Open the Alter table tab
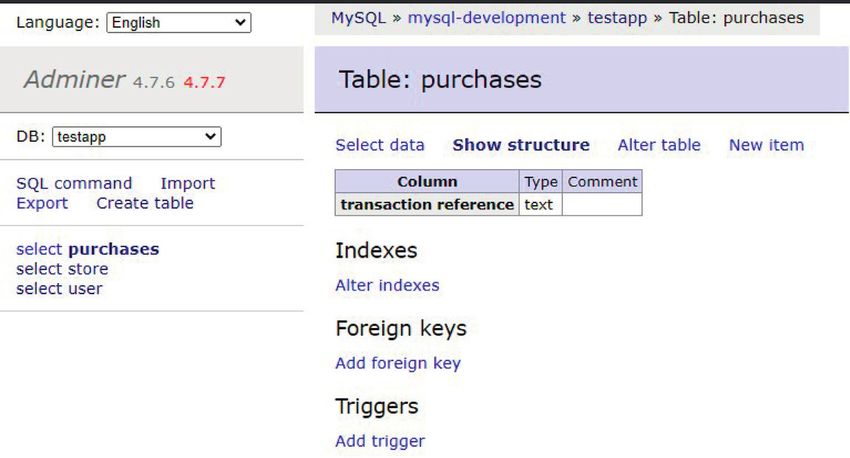 [x=659, y=145]
